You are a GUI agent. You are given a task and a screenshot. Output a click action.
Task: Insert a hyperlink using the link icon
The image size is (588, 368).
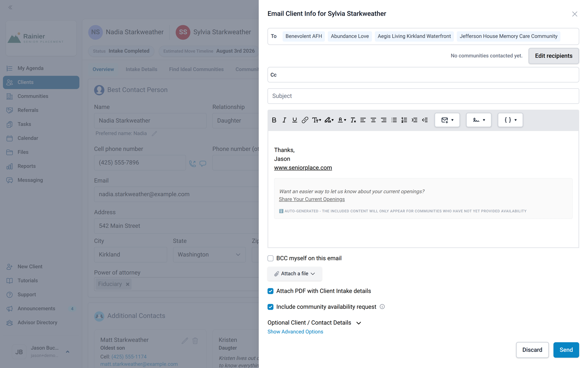pyautogui.click(x=305, y=120)
